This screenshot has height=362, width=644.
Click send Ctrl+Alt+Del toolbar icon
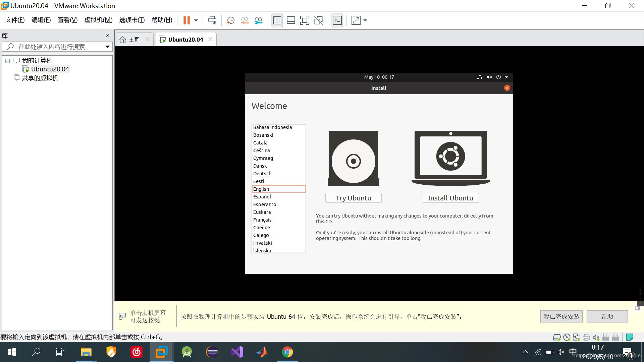point(212,20)
